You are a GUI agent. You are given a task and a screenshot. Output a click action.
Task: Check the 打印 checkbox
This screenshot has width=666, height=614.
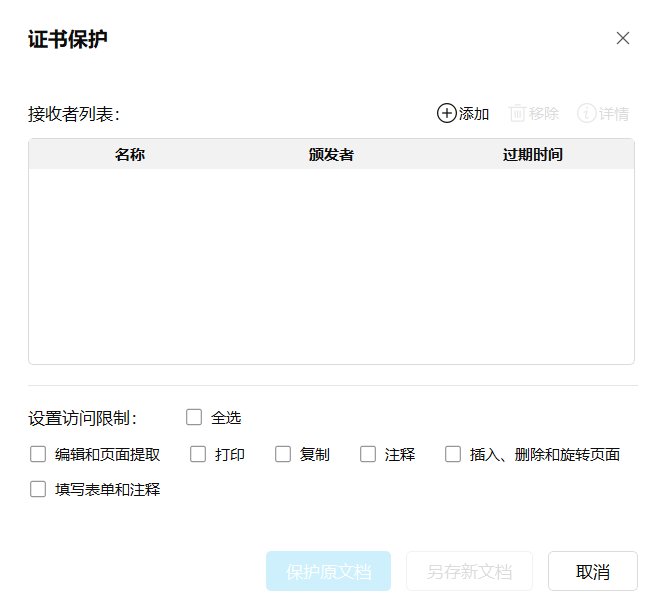[x=198, y=454]
